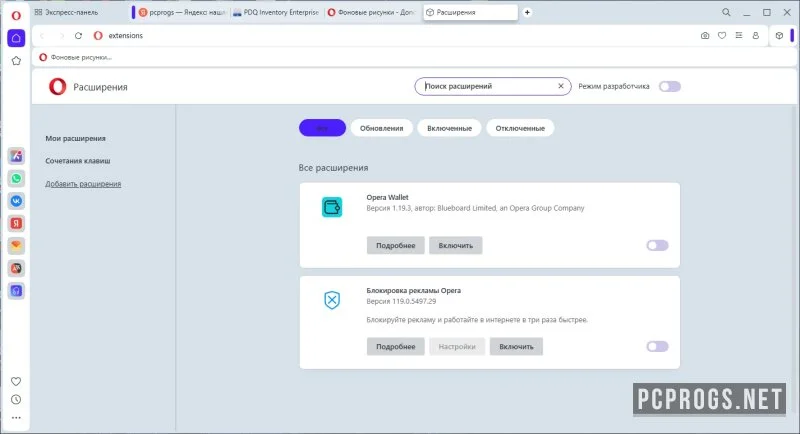Enable the ad blocker toggle switch
The width and height of the screenshot is (800, 434).
click(x=657, y=346)
